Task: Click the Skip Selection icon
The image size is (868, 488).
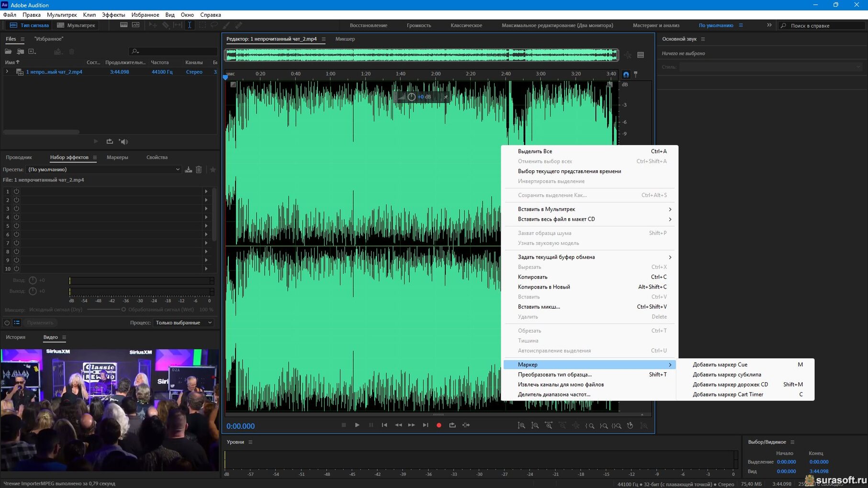Action: click(x=466, y=425)
